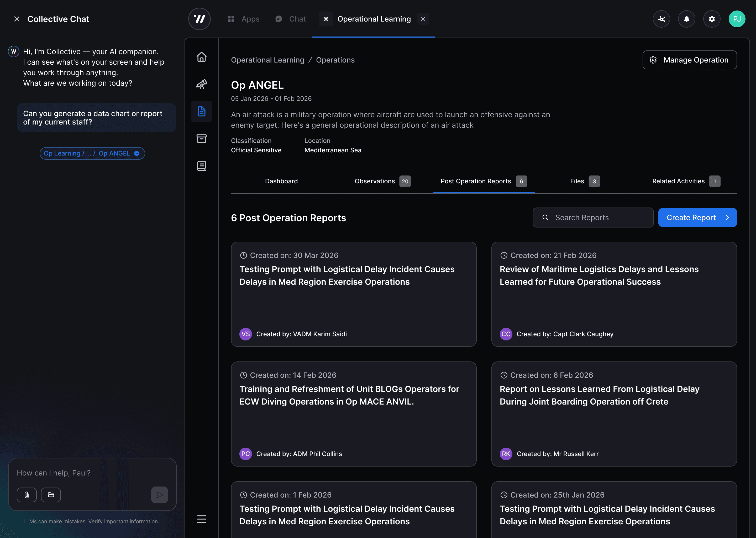The image size is (756, 538).
Task: Switch to the Dashboard tab
Action: tap(281, 181)
